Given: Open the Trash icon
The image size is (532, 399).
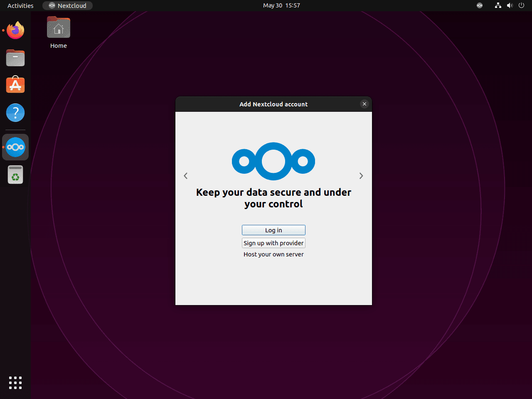Looking at the screenshot, I should 15,175.
